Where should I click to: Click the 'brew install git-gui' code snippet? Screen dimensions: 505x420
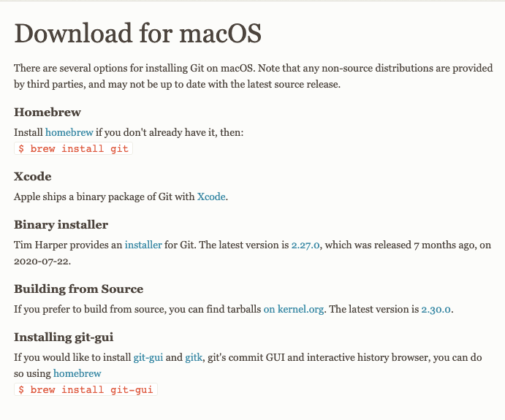(86, 389)
